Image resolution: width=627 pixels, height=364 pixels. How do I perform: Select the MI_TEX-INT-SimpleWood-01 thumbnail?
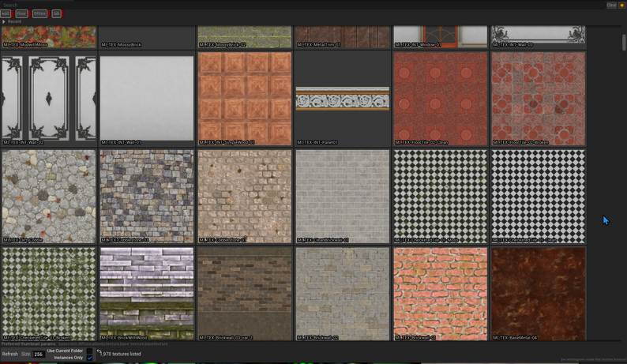point(245,99)
